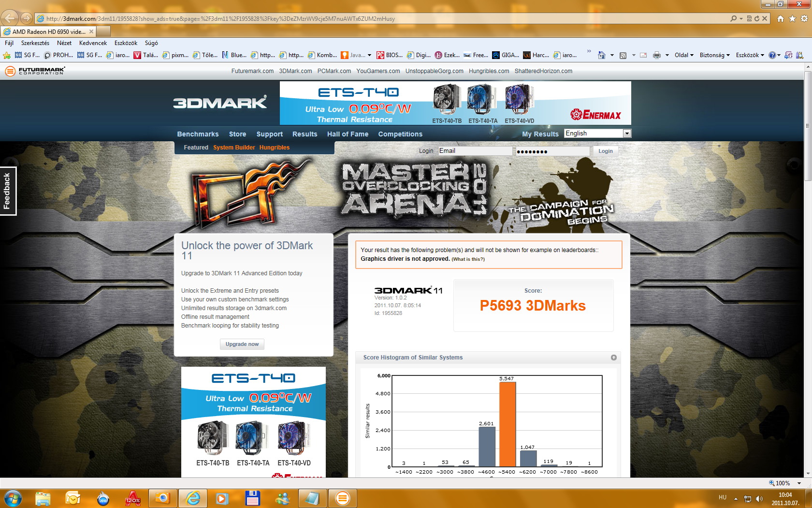
Task: Open the Benchmarks navigation tab
Action: pyautogui.click(x=198, y=134)
